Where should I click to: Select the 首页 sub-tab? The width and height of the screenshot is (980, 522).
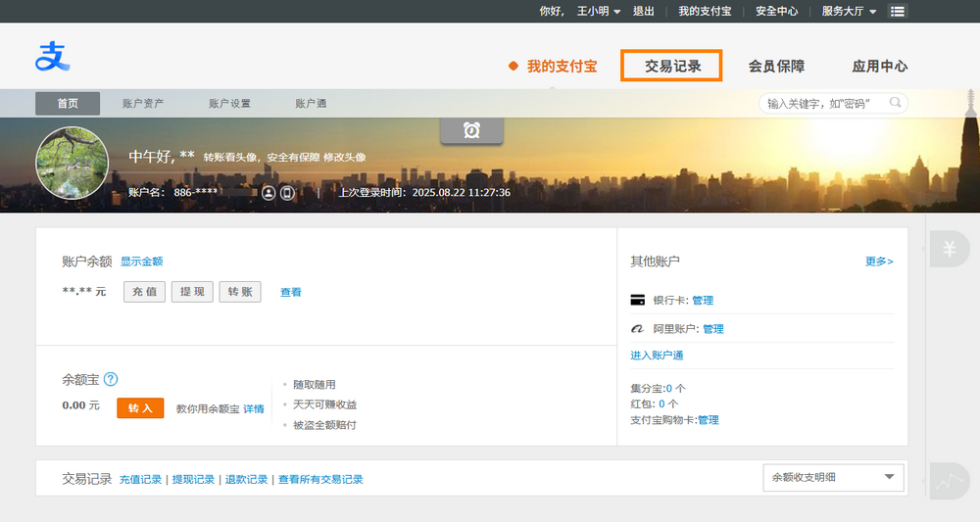(68, 104)
